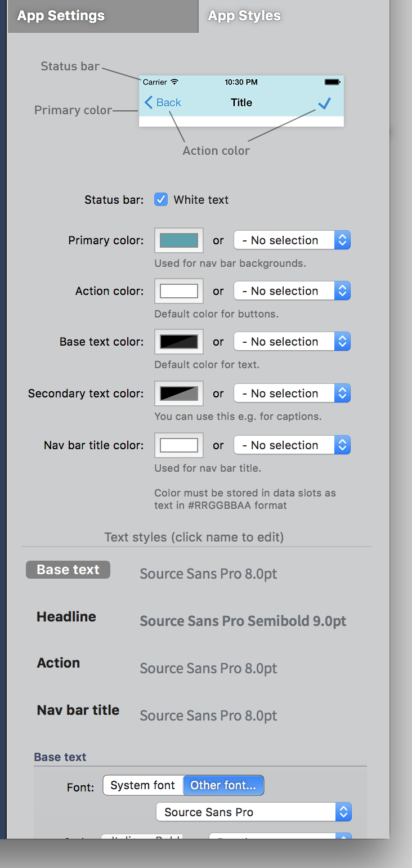The height and width of the screenshot is (868, 412).
Task: Open the Nav bar title color dropdown
Action: (x=292, y=445)
